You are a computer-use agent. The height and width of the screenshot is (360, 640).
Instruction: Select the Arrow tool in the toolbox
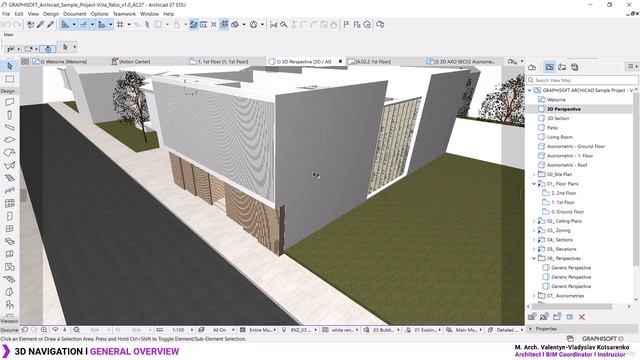point(10,66)
